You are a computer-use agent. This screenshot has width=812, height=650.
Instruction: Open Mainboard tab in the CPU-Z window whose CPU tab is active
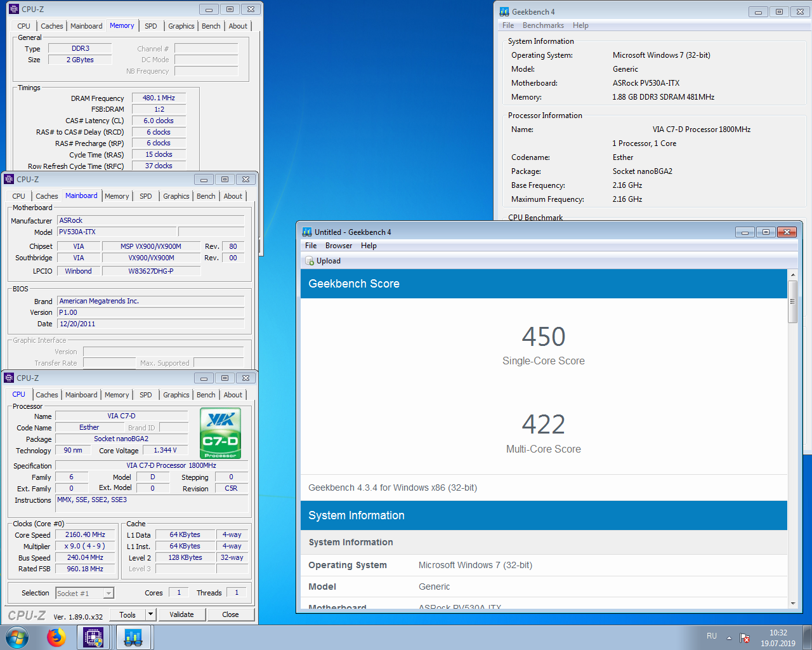[x=81, y=395]
